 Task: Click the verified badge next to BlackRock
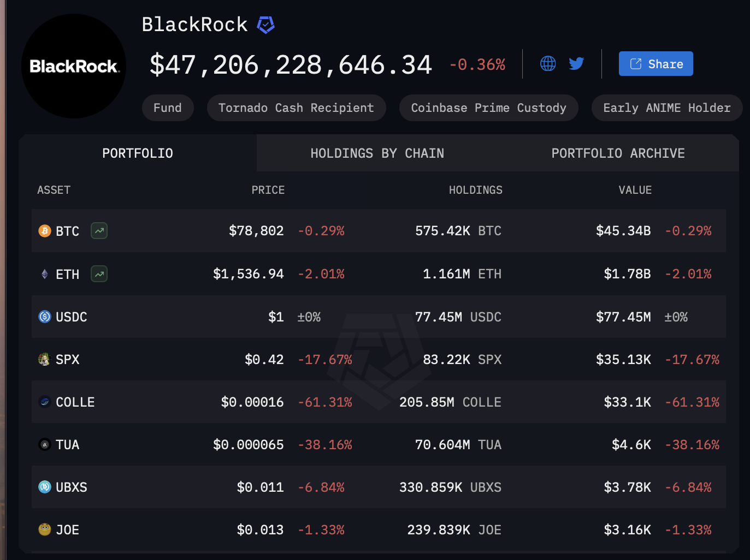tap(265, 25)
